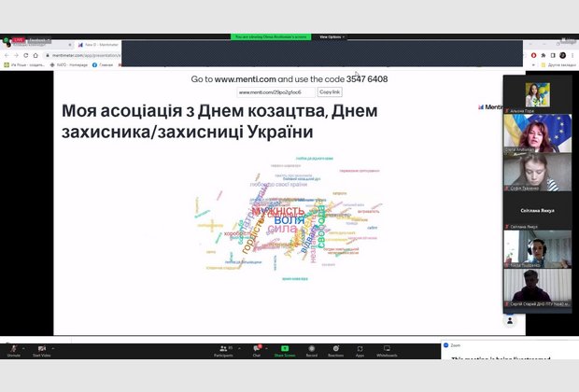This screenshot has width=579, height=392.
Task: Open the Participants panel
Action: click(223, 349)
